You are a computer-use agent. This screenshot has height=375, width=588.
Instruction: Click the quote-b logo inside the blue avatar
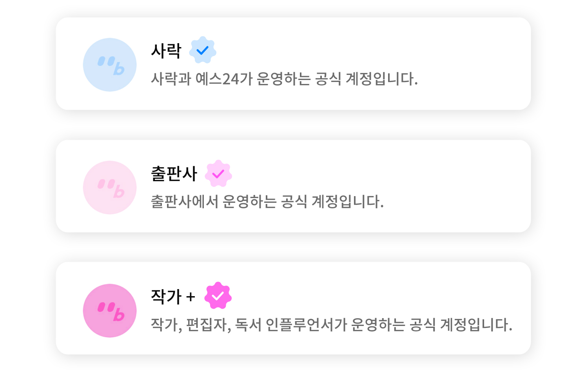click(x=111, y=66)
